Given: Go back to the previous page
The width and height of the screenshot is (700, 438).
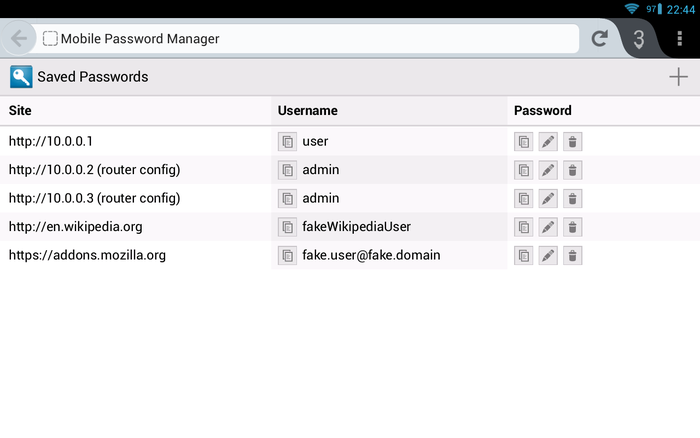Looking at the screenshot, I should point(19,39).
